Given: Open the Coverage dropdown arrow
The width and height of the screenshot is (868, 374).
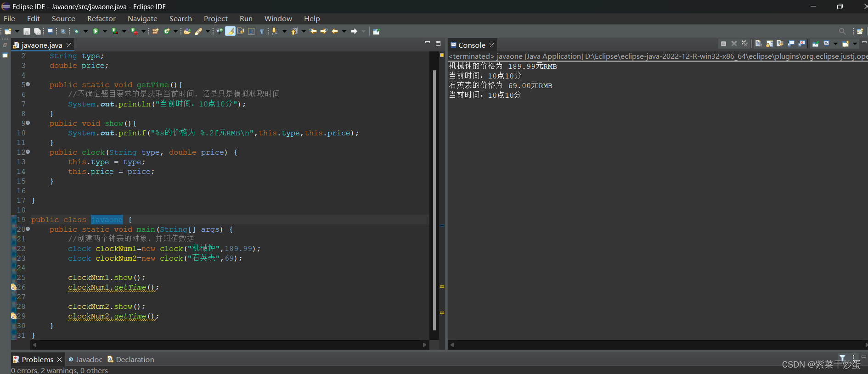Looking at the screenshot, I should (124, 31).
